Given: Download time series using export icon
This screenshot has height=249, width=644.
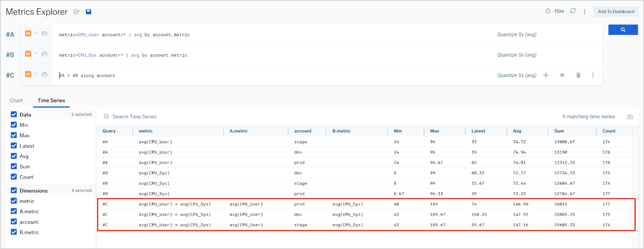Looking at the screenshot, I should (630, 117).
